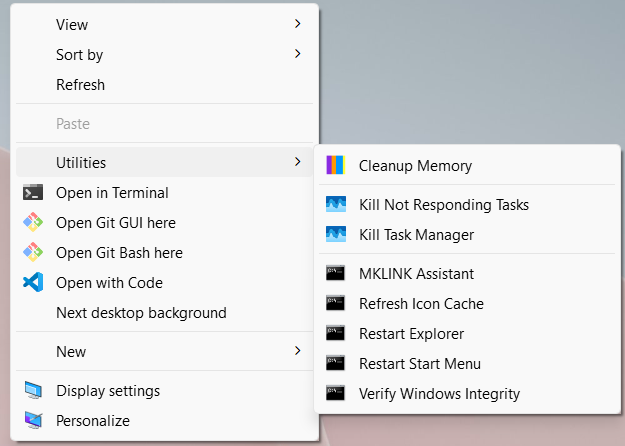Click the monitor icon next to Display settings
The height and width of the screenshot is (446, 625).
(33, 390)
